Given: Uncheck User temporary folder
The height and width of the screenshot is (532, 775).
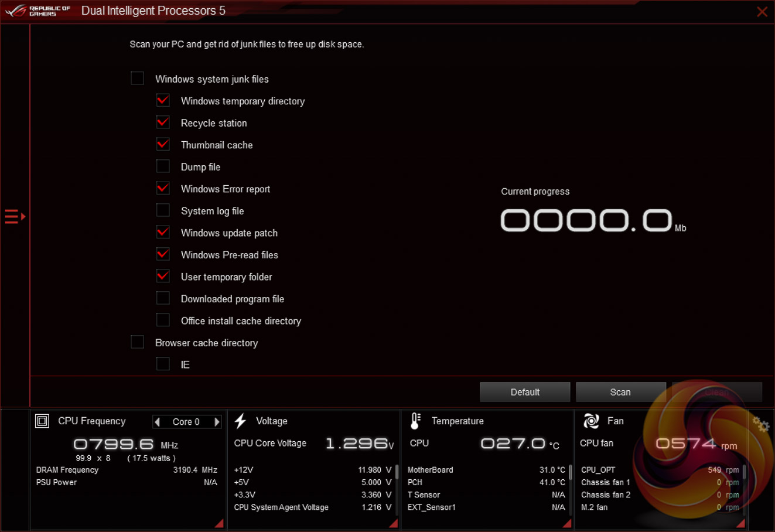Looking at the screenshot, I should 163,276.
